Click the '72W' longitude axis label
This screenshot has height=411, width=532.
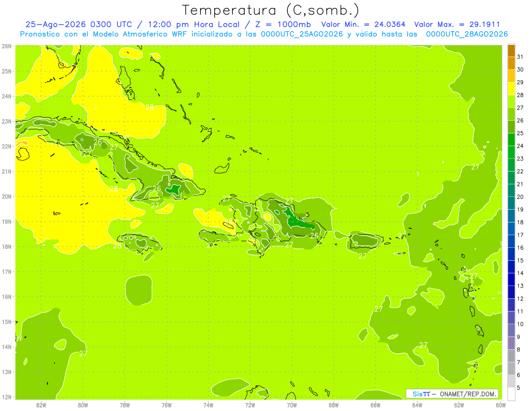click(x=250, y=405)
